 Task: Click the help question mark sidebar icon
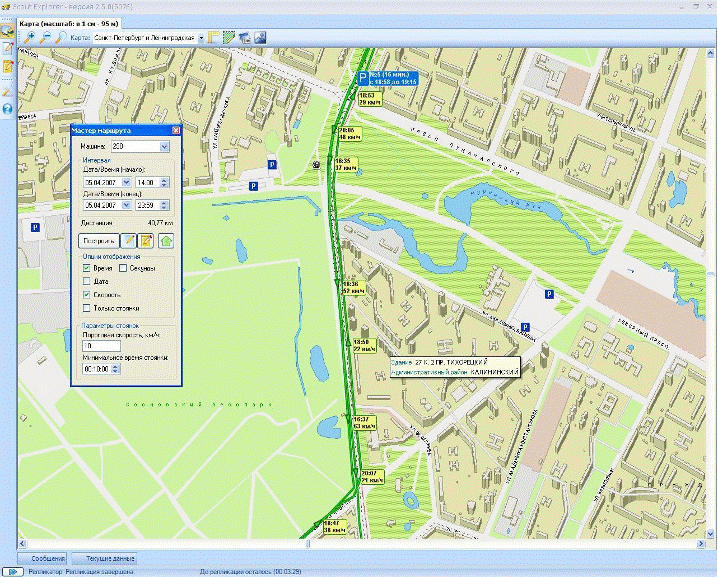(x=7, y=109)
